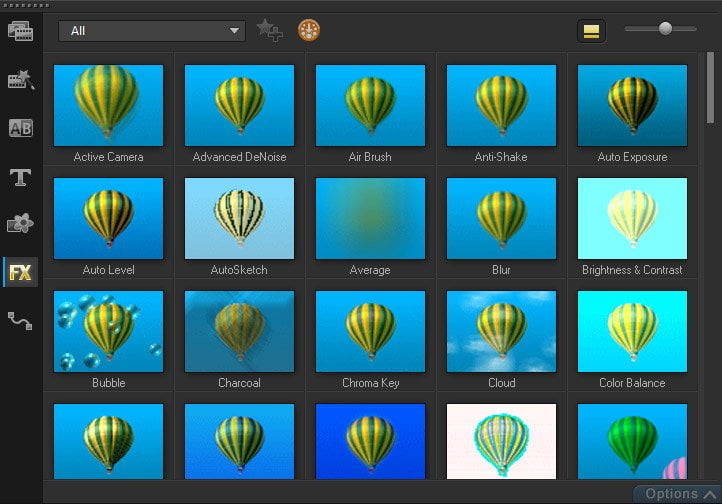Select the FX Filter library
The width and height of the screenshot is (722, 504).
click(21, 272)
